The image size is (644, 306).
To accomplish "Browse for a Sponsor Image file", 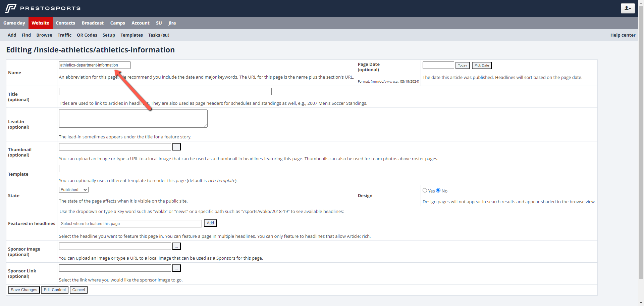I will (x=176, y=246).
